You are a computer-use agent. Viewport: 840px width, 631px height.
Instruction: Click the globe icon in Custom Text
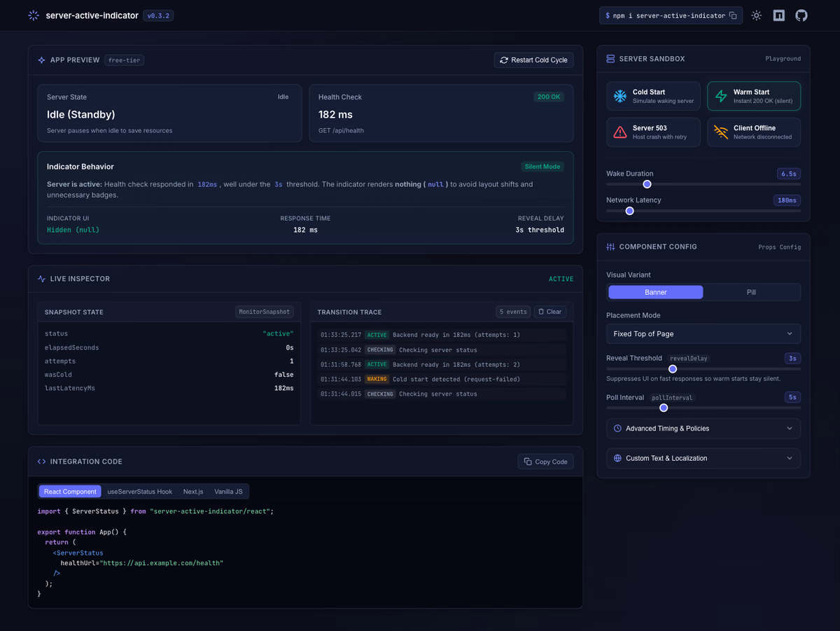point(617,458)
